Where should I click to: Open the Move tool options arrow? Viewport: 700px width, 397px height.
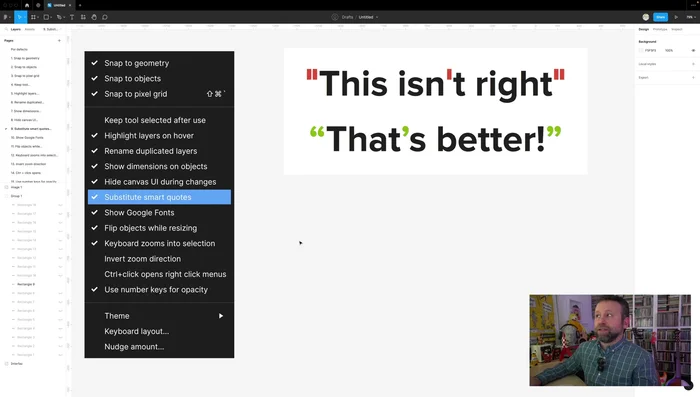[x=25, y=17]
